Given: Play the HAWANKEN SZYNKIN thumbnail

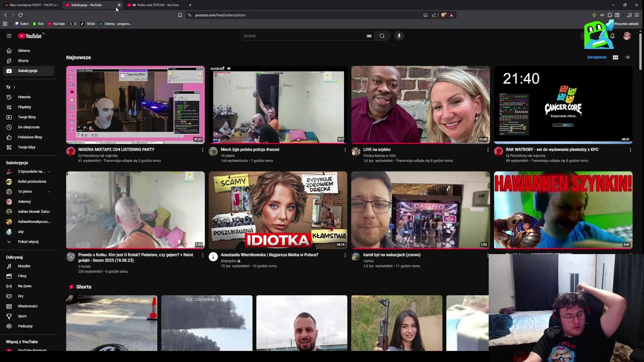Looking at the screenshot, I should (x=563, y=210).
